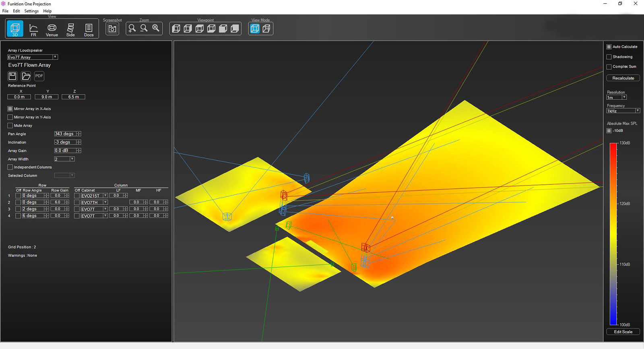Screen dimensions: 644x349
Task: Click the Grid Position : 2 text
Action: [x=22, y=247]
